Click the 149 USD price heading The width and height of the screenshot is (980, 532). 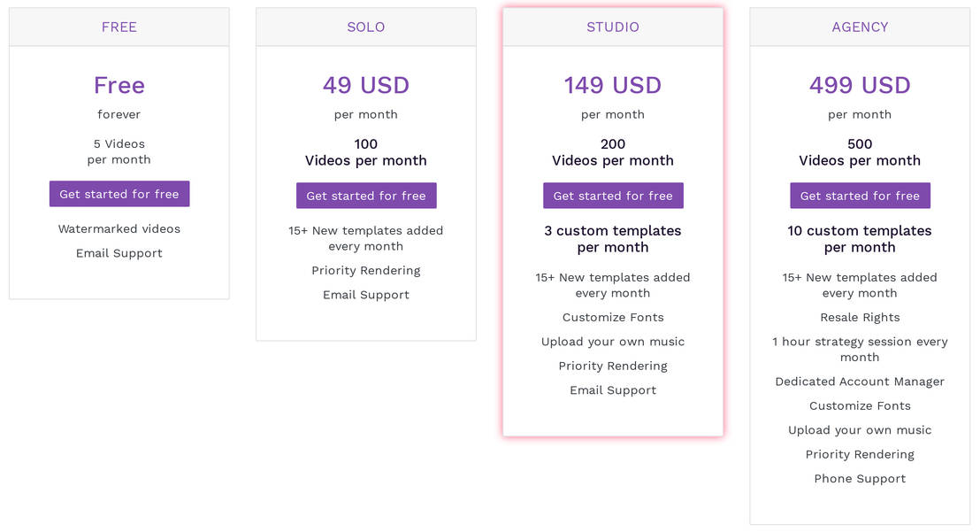click(x=613, y=85)
